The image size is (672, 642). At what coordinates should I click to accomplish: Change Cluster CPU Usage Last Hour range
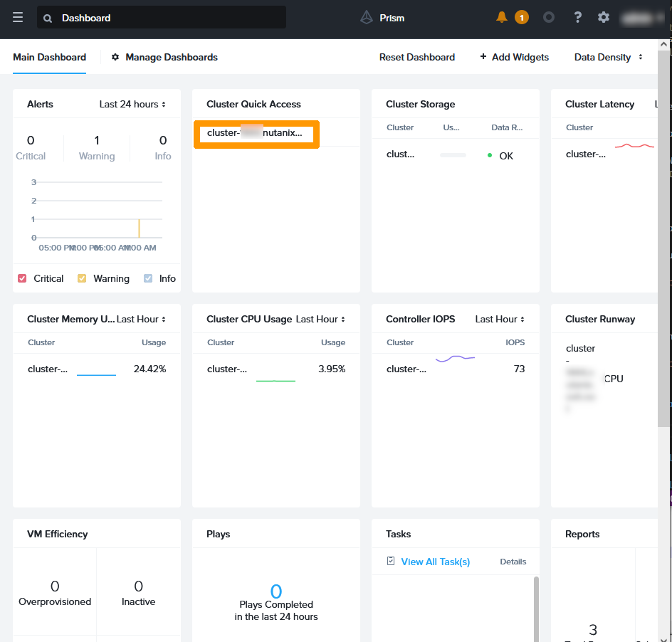(320, 319)
